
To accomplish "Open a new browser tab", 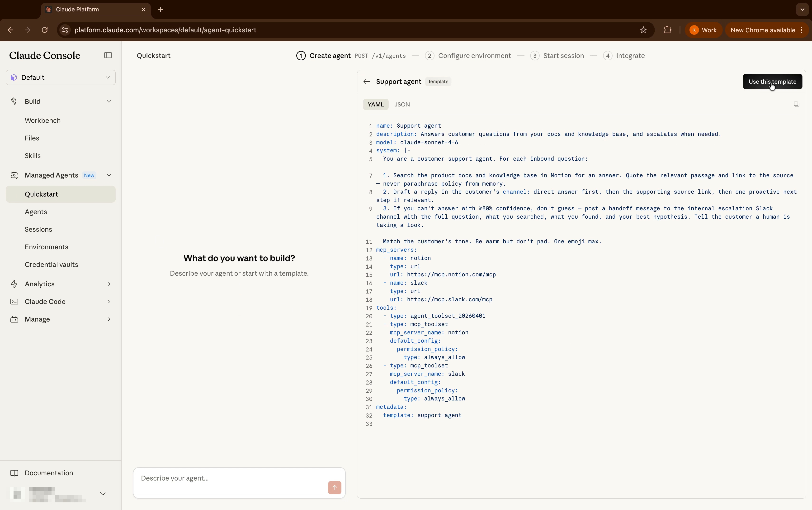I will [x=160, y=10].
